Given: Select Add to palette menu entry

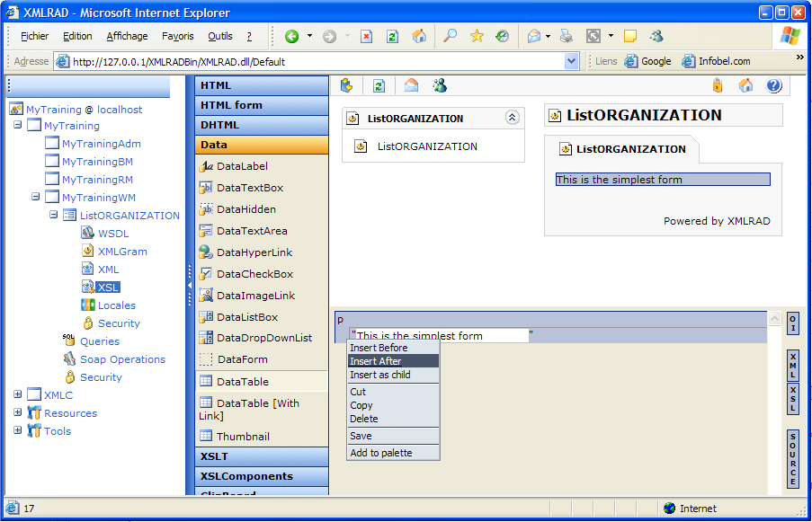Looking at the screenshot, I should pos(381,453).
